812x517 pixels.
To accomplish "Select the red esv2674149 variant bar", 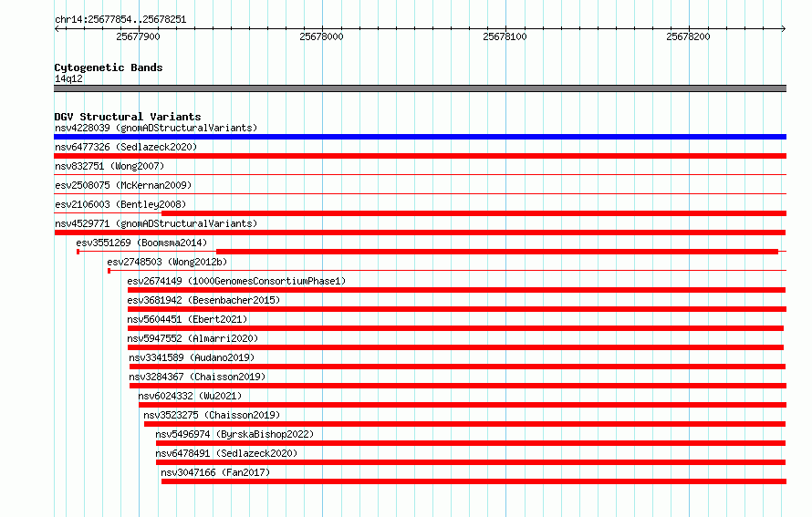I will tap(456, 290).
